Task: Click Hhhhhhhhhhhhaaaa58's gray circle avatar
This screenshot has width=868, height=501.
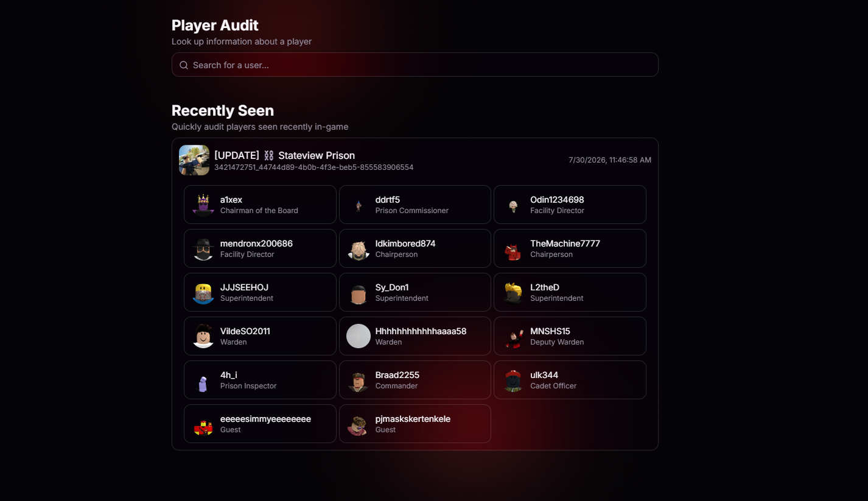Action: pyautogui.click(x=359, y=336)
